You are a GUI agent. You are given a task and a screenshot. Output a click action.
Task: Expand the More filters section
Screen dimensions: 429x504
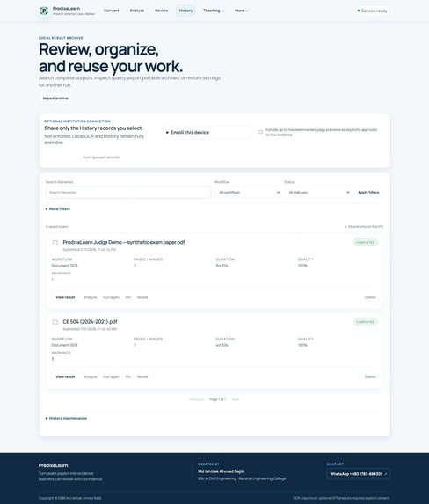tap(58, 209)
